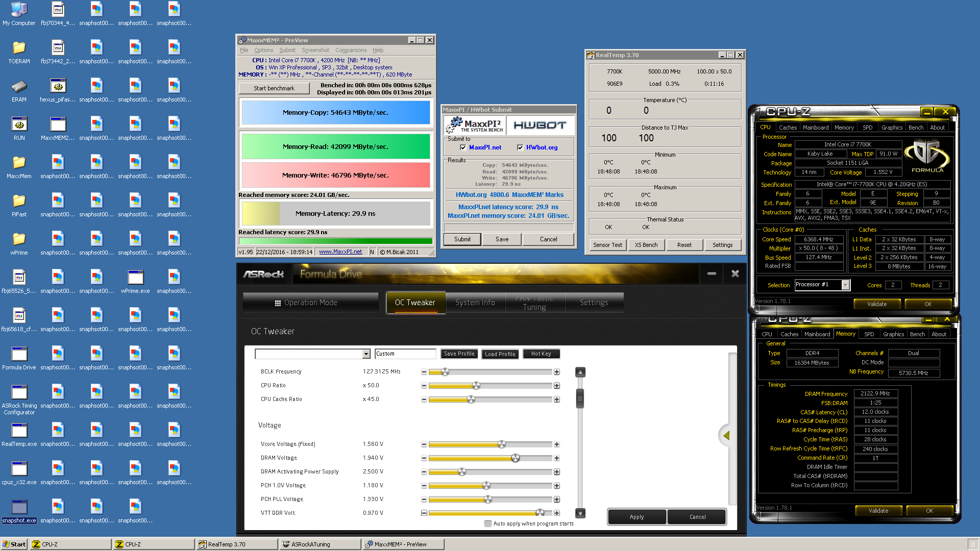Viewport: 980px width, 551px height.
Task: Launch RealTemp.exe desktop icon
Action: click(19, 435)
